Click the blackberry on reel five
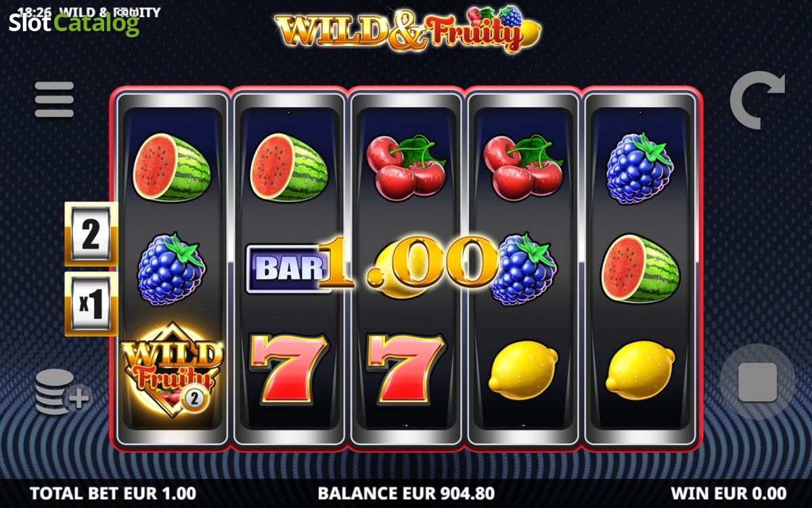The height and width of the screenshot is (508, 812). pyautogui.click(x=639, y=168)
